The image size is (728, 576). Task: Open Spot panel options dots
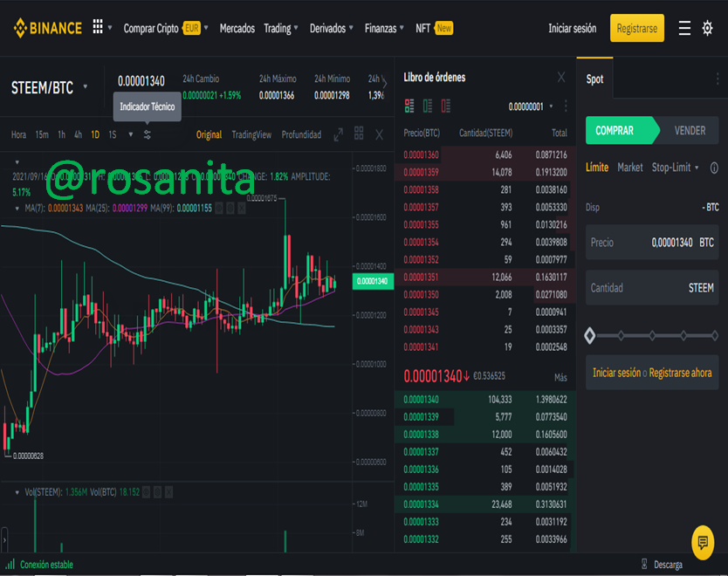(x=718, y=79)
